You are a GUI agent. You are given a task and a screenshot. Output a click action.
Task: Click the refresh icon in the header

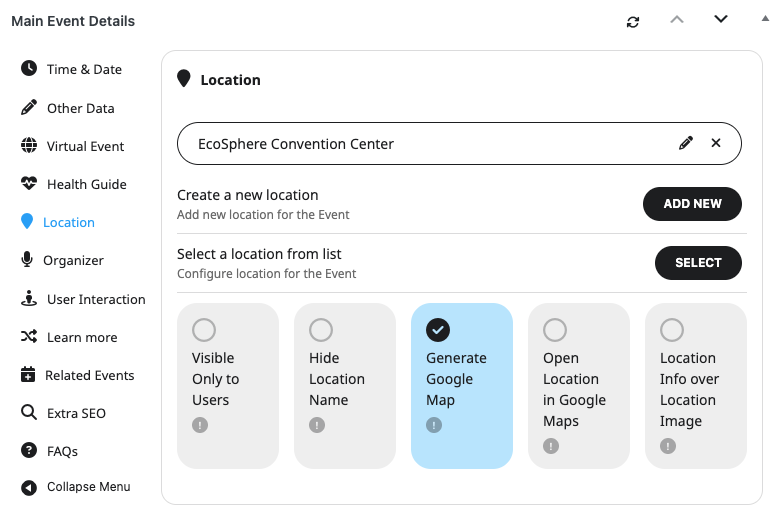click(x=633, y=21)
